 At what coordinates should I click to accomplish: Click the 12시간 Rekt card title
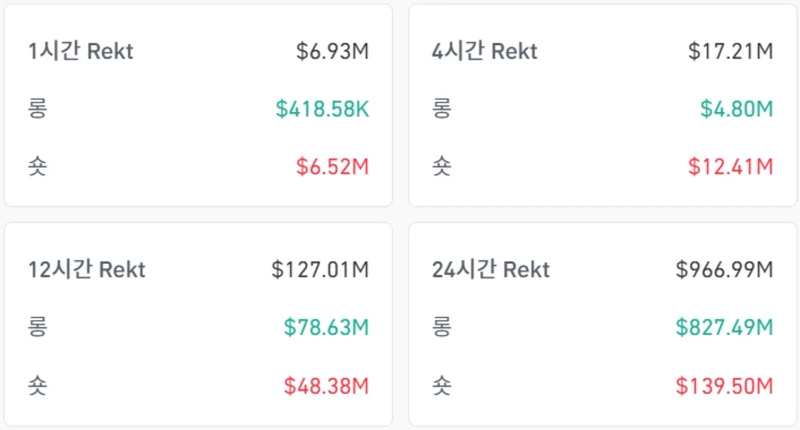(87, 270)
